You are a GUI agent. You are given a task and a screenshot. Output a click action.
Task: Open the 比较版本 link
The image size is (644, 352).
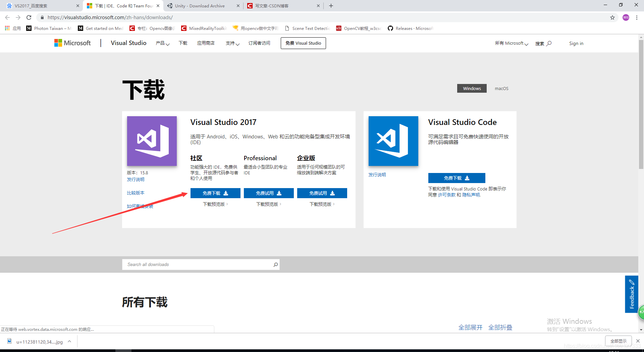coord(136,193)
